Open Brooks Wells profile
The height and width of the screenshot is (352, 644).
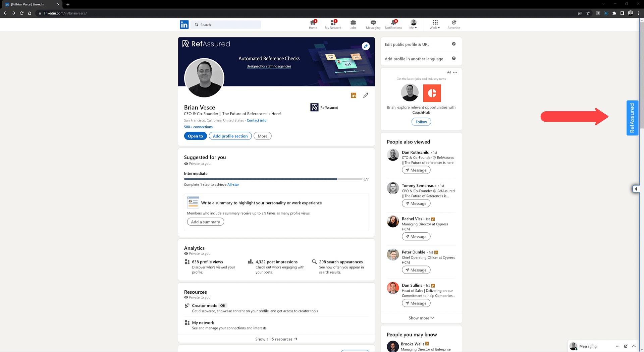tap(413, 344)
